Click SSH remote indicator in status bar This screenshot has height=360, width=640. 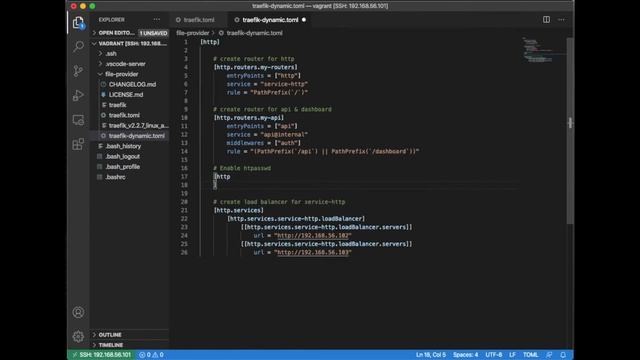point(101,355)
